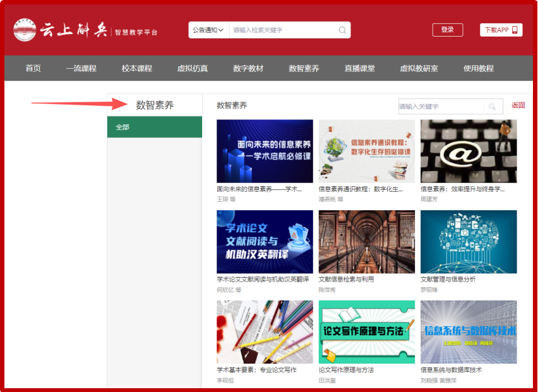Open the 面向未来的信息素养 course thumbnail
538x392 pixels.
[265, 151]
